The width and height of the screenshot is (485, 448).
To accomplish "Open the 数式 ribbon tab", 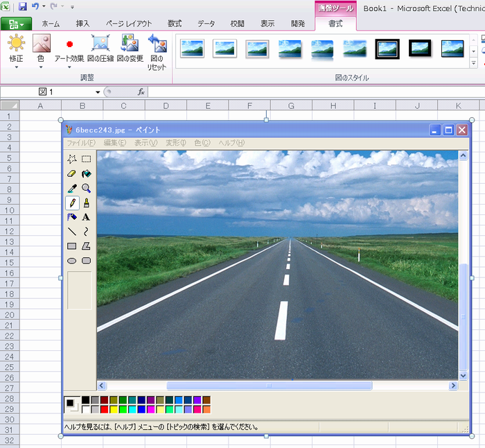I will 175,24.
